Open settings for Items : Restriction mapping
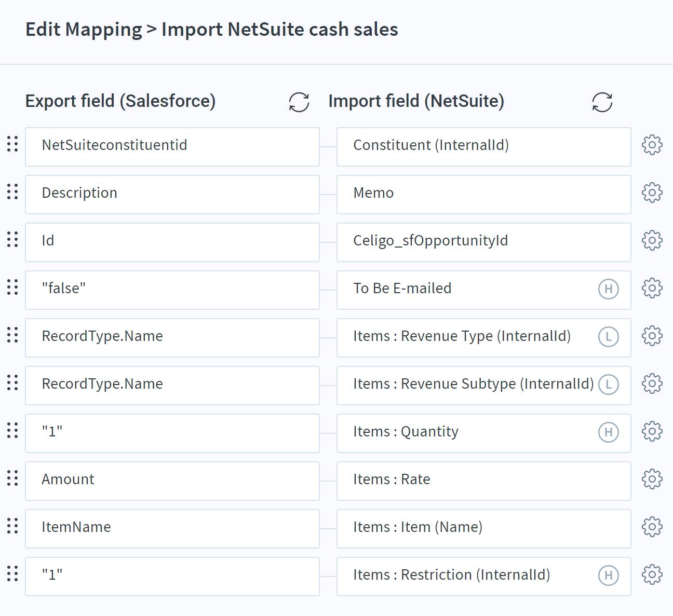This screenshot has height=616, width=673. 652,574
